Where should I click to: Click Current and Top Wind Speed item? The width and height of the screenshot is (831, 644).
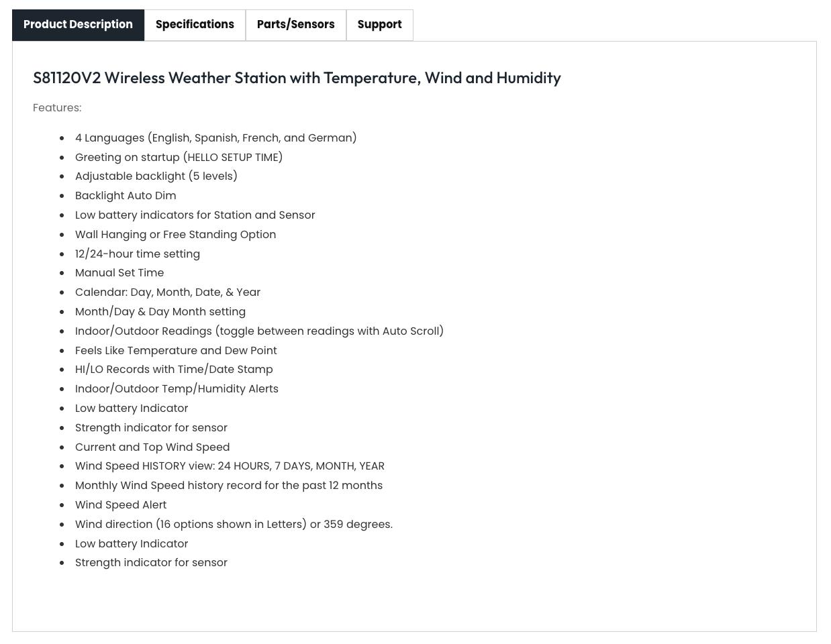pos(152,447)
